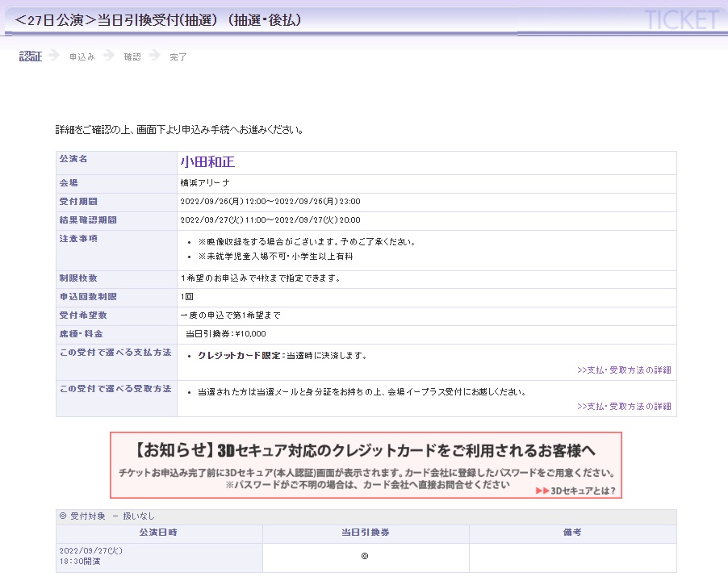Viewport: 728px width, 585px height.
Task: Click the instruction text 詳細をご確認の上
Action: (x=179, y=130)
